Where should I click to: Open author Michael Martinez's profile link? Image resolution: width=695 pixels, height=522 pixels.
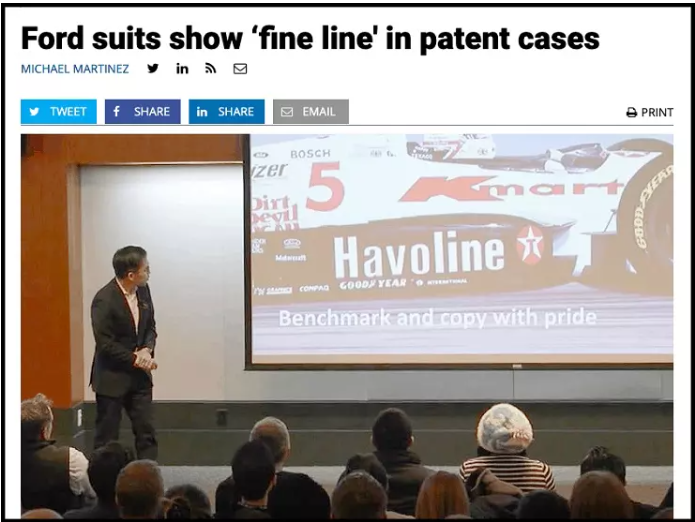(x=75, y=69)
